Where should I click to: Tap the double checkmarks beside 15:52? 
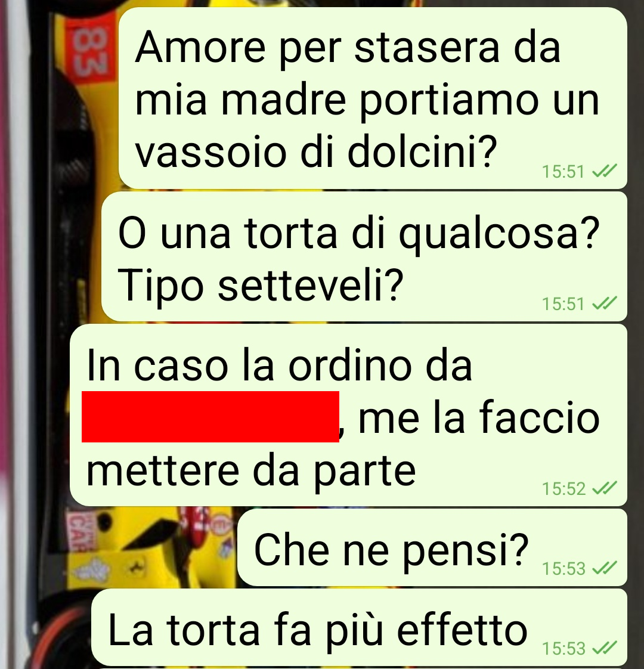[604, 488]
